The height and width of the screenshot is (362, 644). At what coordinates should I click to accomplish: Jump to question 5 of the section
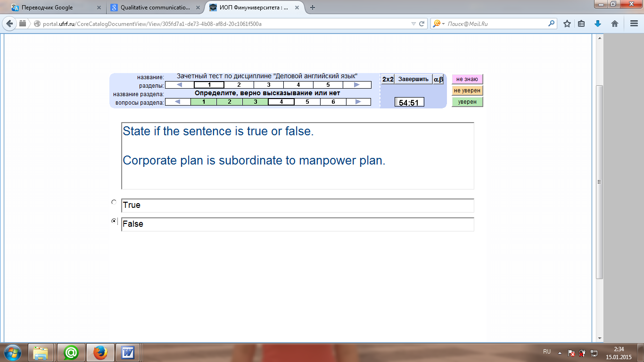coord(307,102)
